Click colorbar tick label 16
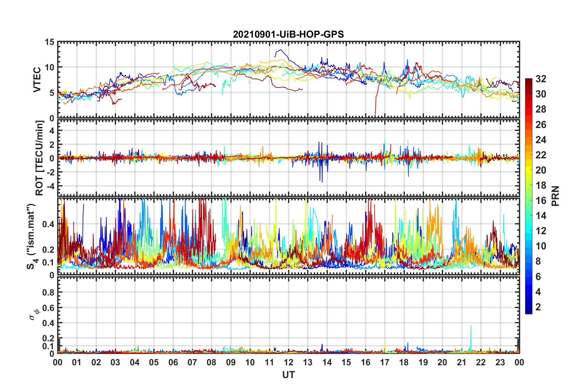This screenshot has width=577, height=392. click(x=541, y=201)
